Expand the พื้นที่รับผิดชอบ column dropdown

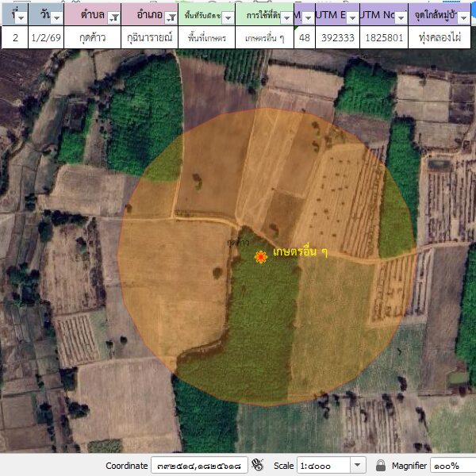click(x=227, y=17)
